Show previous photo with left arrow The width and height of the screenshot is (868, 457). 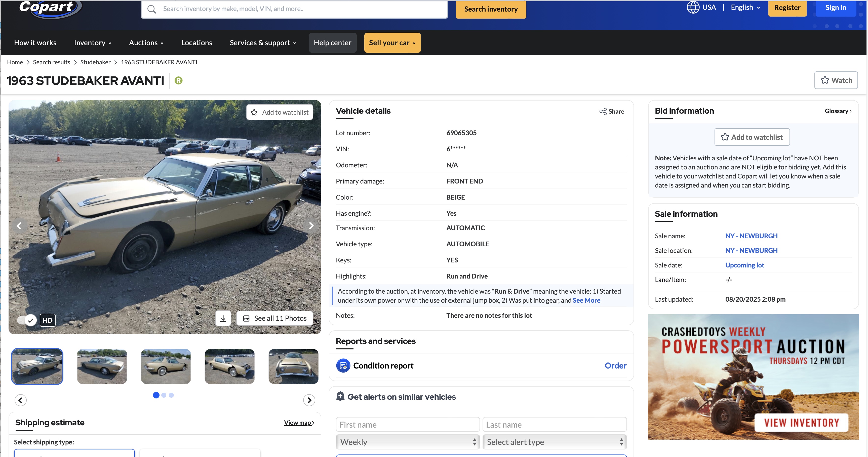(x=19, y=226)
